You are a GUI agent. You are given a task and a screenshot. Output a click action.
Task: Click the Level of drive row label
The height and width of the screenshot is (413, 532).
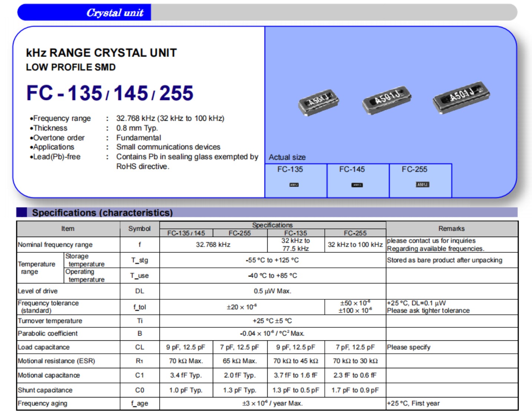click(x=38, y=291)
